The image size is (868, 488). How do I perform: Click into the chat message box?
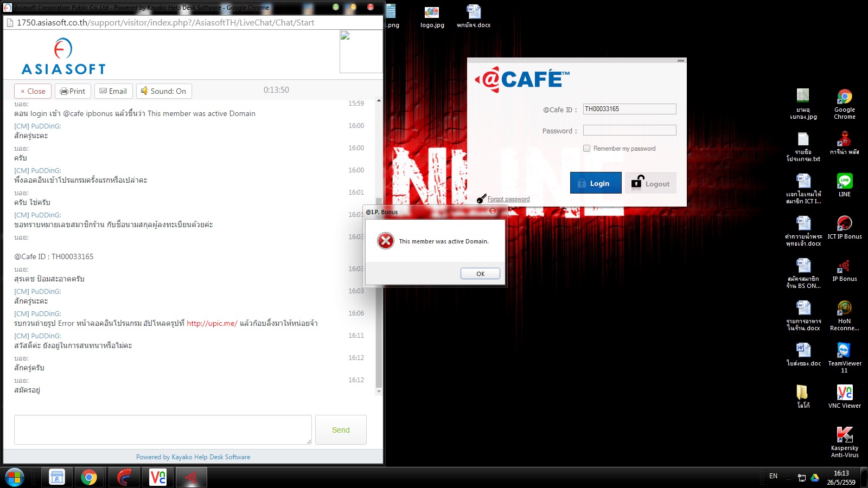pos(163,430)
